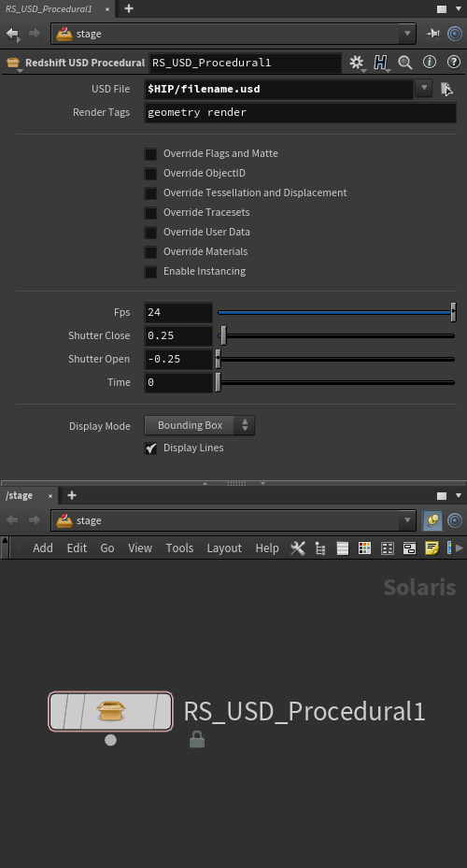The height and width of the screenshot is (868, 467).
Task: Click the Redshift USD Procedural node type icon
Action: pos(13,63)
